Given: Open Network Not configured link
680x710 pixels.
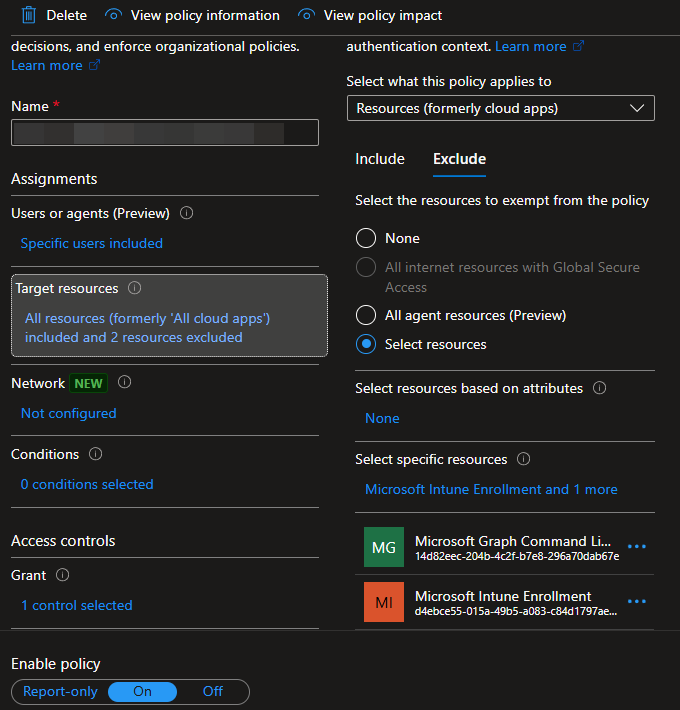Looking at the screenshot, I should coord(68,413).
